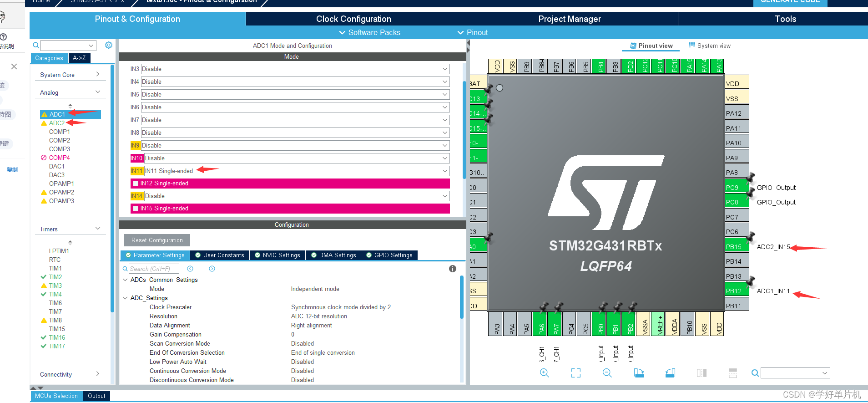This screenshot has width=868, height=403.
Task: Click the horizontal split view icon
Action: [x=733, y=373]
